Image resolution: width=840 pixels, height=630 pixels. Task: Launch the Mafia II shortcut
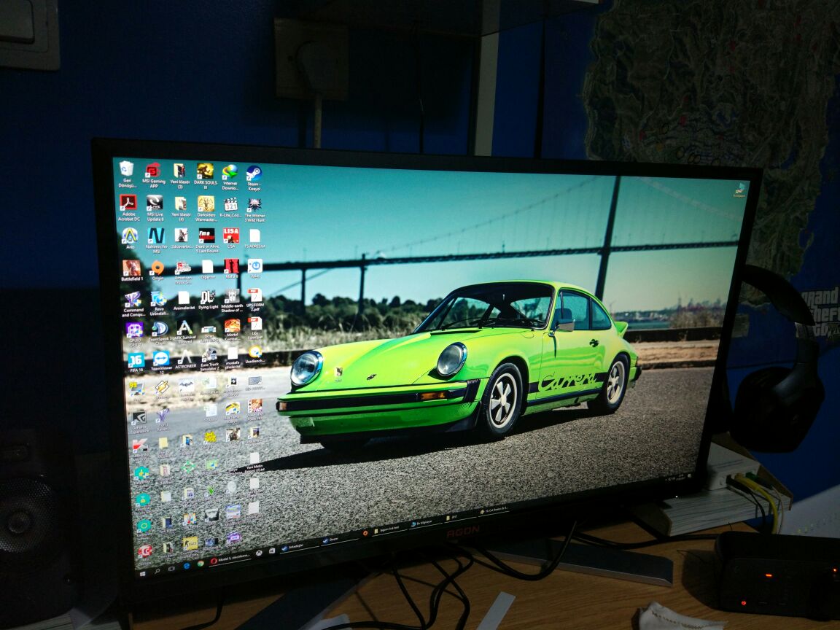tap(231, 269)
